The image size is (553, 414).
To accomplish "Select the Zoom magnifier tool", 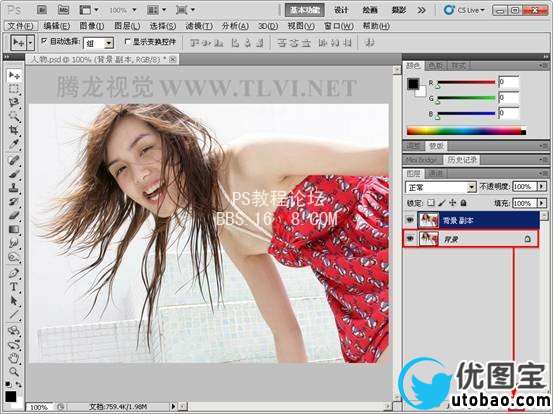I will 14,371.
